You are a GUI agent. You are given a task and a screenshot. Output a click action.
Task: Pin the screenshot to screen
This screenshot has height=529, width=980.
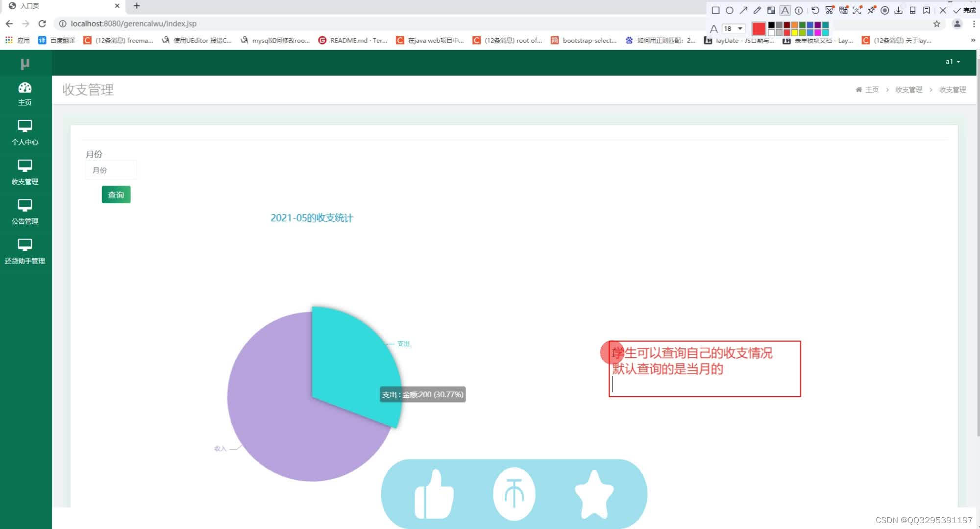click(x=871, y=10)
